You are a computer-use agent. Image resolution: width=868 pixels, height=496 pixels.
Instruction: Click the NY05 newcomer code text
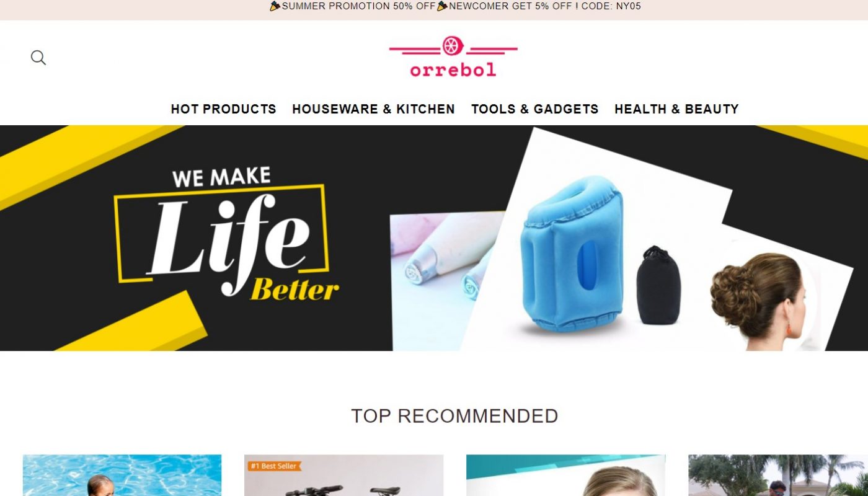629,6
